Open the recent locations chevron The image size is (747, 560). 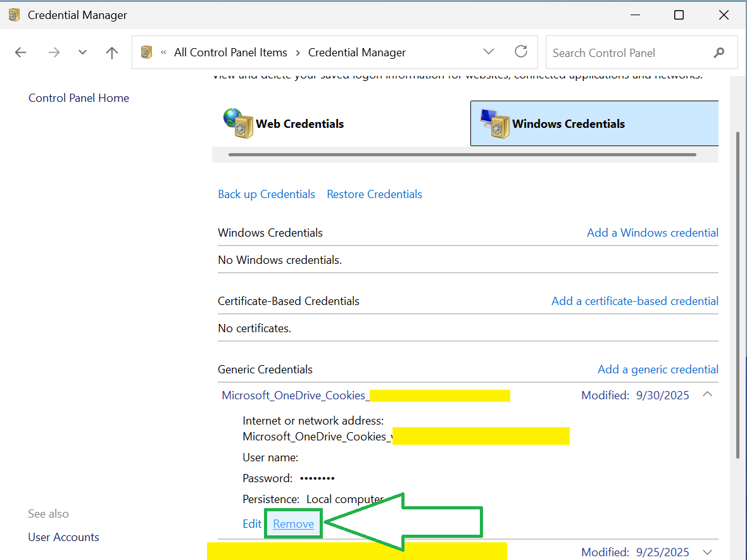click(82, 53)
